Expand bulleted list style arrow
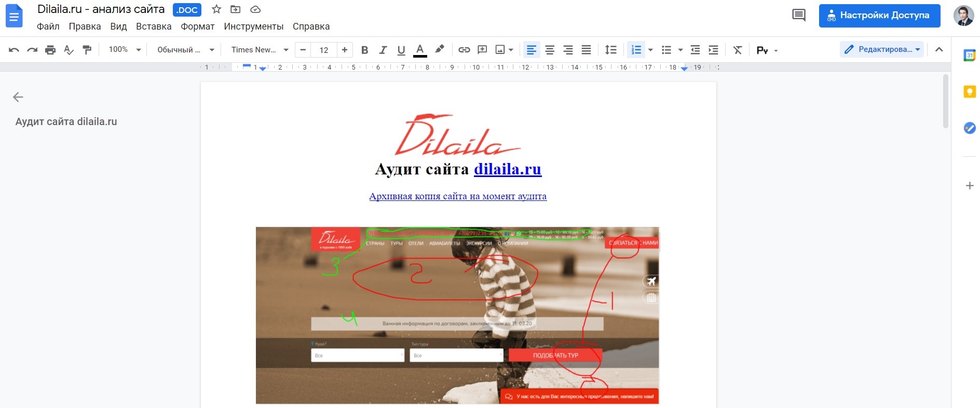This screenshot has height=408, width=980. [x=680, y=50]
